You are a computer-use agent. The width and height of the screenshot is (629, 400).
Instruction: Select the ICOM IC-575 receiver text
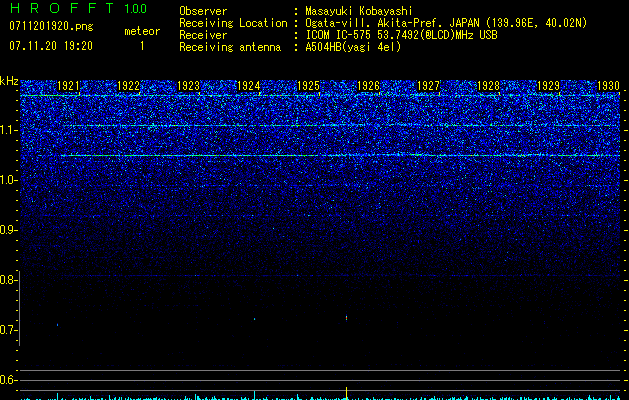point(401,35)
